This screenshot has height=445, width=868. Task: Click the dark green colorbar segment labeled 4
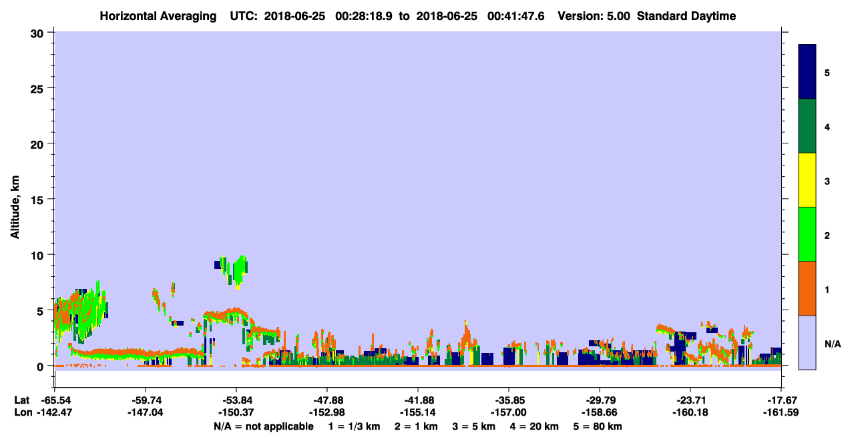pos(807,126)
